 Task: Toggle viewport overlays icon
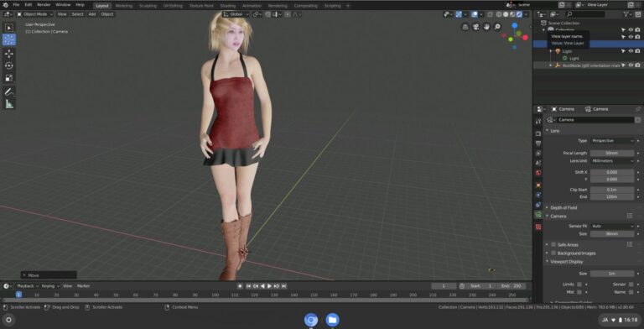[x=475, y=14]
